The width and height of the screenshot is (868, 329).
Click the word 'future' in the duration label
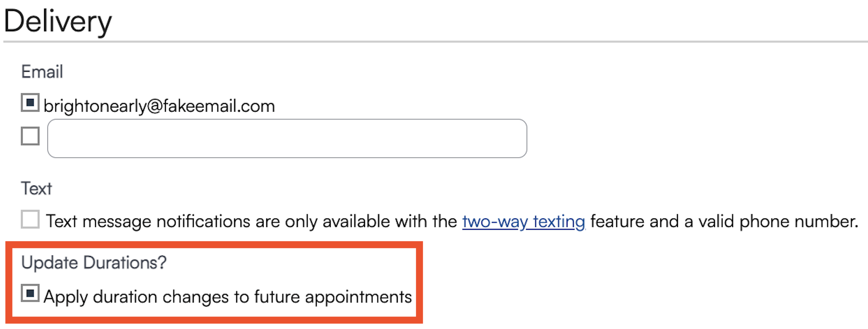pyautogui.click(x=276, y=297)
